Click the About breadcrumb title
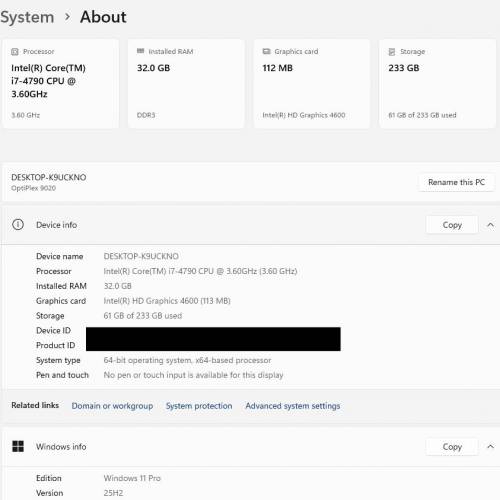Viewport: 500px width, 500px height. [103, 17]
